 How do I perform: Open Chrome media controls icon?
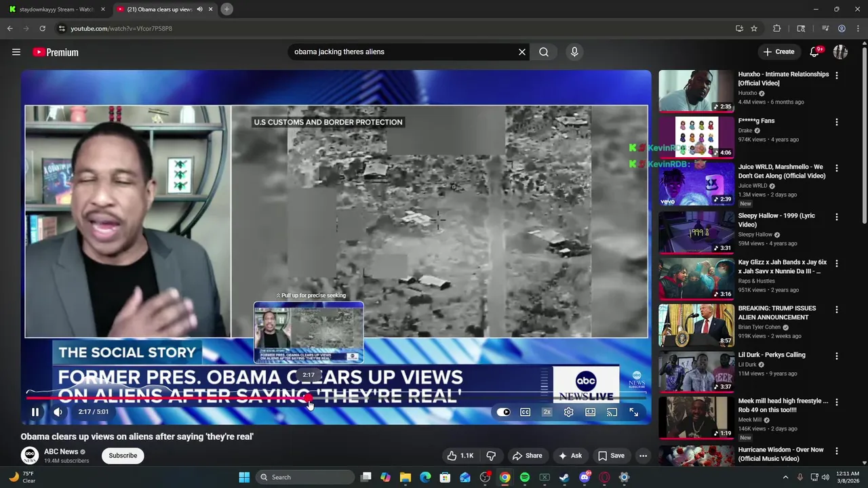pos(825,28)
